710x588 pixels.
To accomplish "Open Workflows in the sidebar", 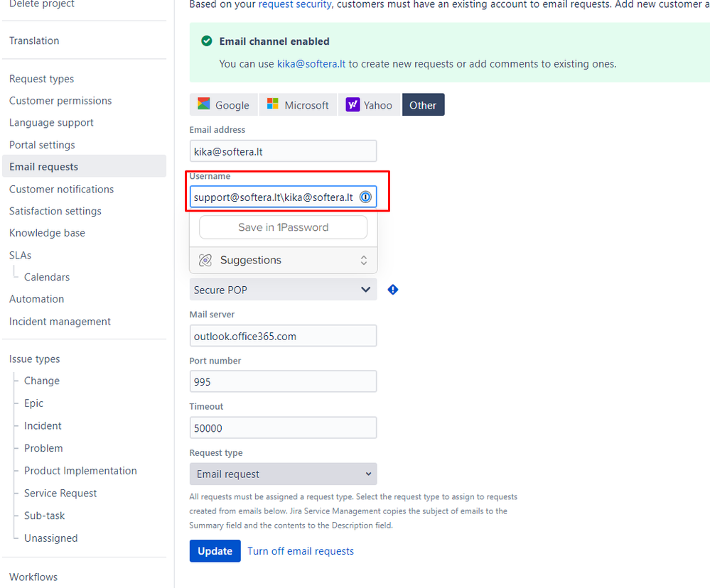I will [x=33, y=577].
